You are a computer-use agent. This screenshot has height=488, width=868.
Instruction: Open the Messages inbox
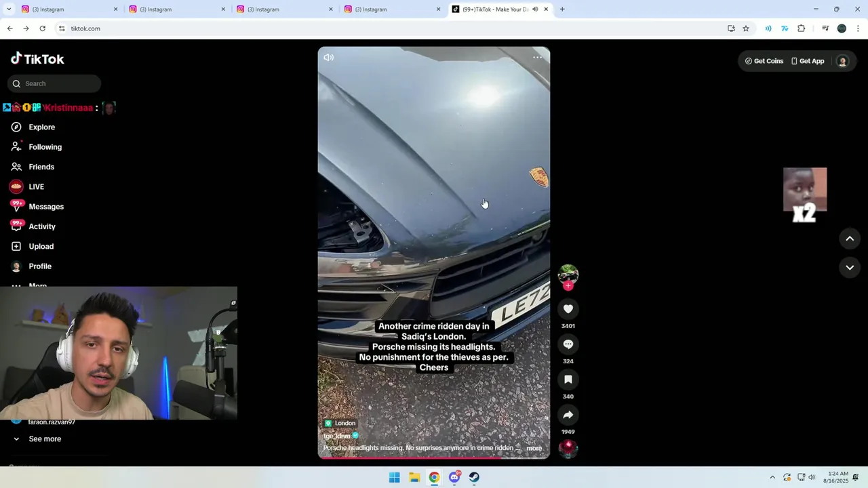pyautogui.click(x=45, y=207)
